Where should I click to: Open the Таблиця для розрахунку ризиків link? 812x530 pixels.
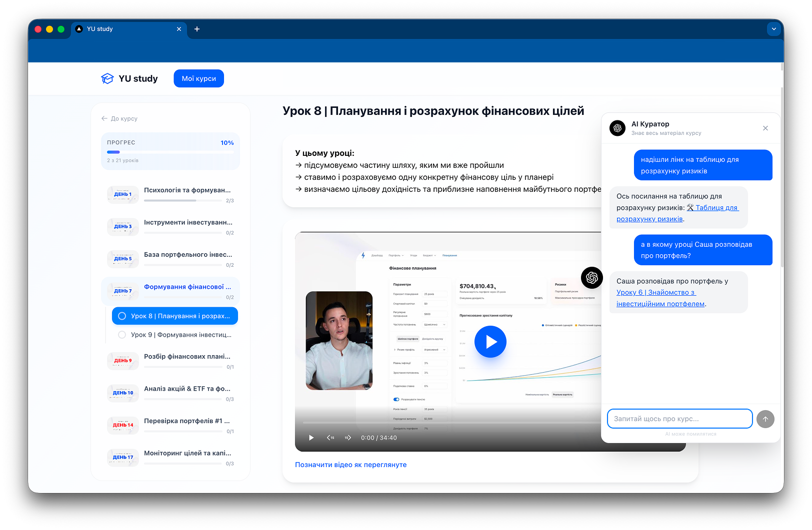point(649,218)
